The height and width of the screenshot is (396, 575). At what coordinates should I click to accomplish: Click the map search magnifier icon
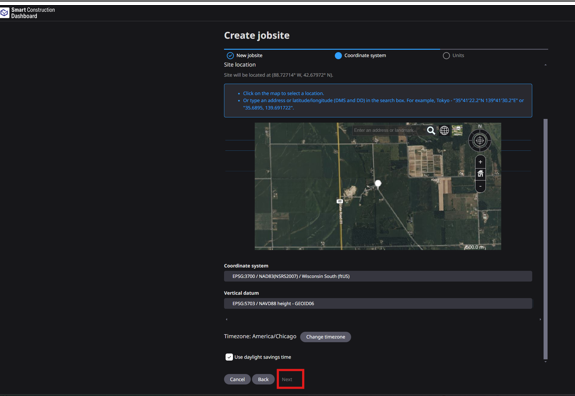coord(431,130)
